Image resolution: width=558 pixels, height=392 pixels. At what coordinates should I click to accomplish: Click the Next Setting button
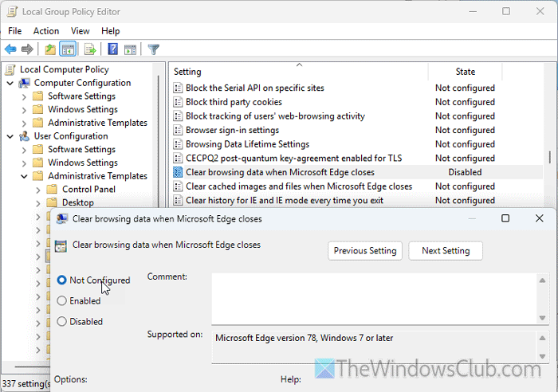point(446,250)
